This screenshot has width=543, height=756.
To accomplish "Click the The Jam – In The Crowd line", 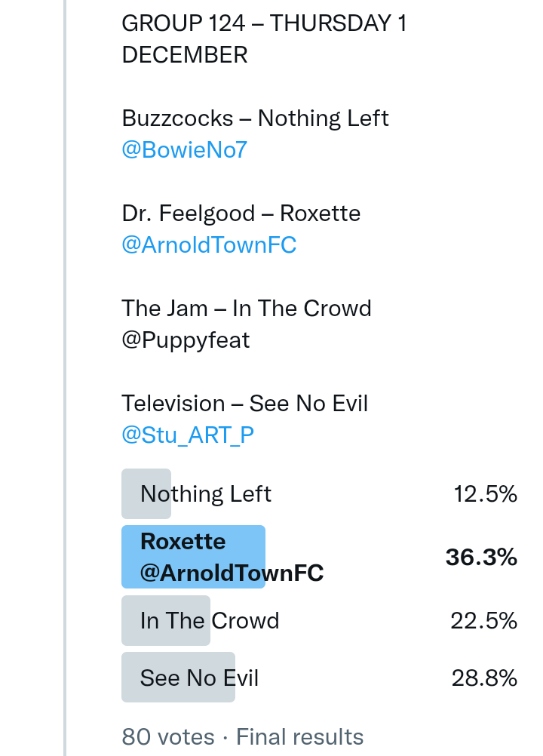I will pyautogui.click(x=247, y=309).
